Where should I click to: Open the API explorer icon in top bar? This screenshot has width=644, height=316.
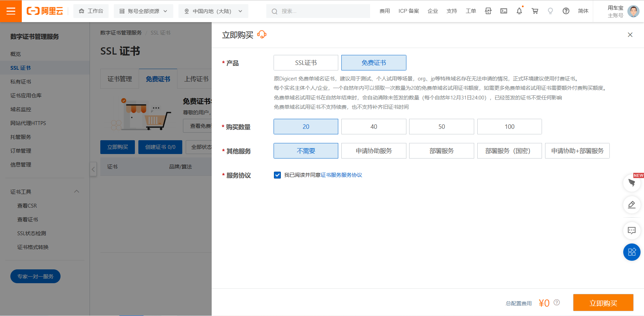[488, 11]
